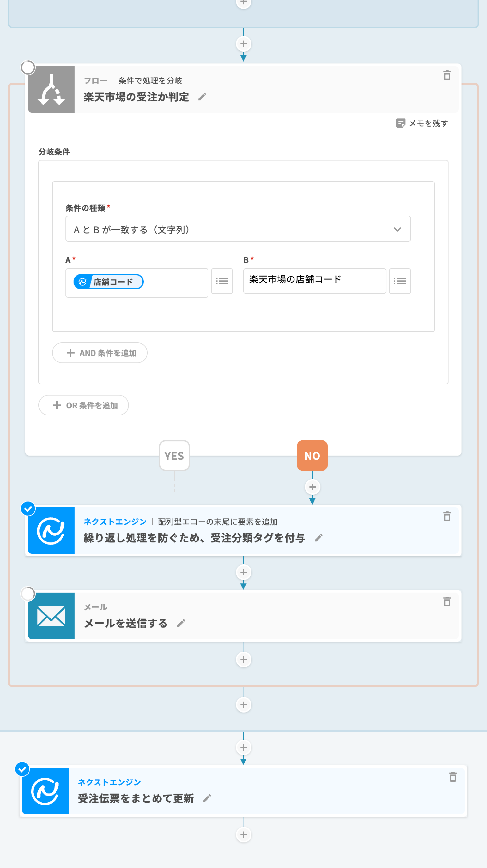The width and height of the screenshot is (487, 868).
Task: Click the 店舗コード variable chip
Action: pos(108,282)
